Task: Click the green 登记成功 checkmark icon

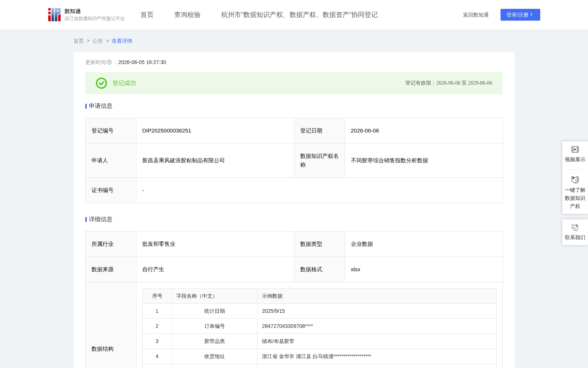Action: 101,83
